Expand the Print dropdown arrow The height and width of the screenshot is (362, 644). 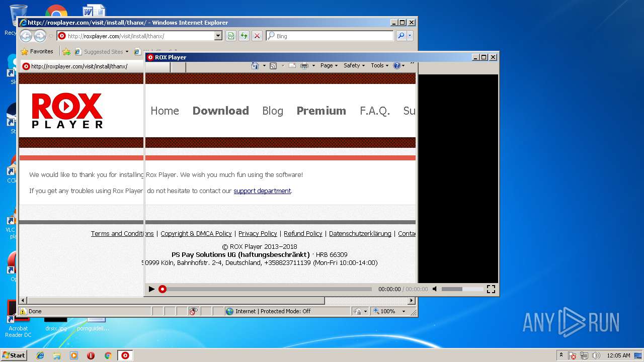coord(313,65)
